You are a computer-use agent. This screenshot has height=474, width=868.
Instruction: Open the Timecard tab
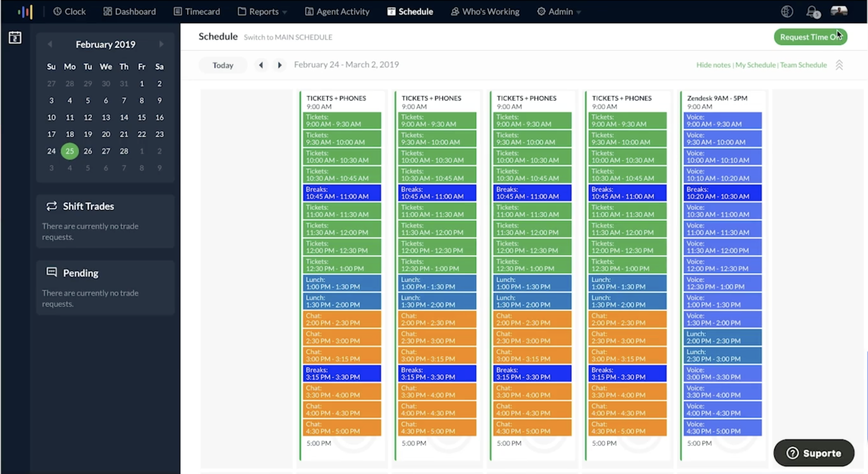coord(197,12)
